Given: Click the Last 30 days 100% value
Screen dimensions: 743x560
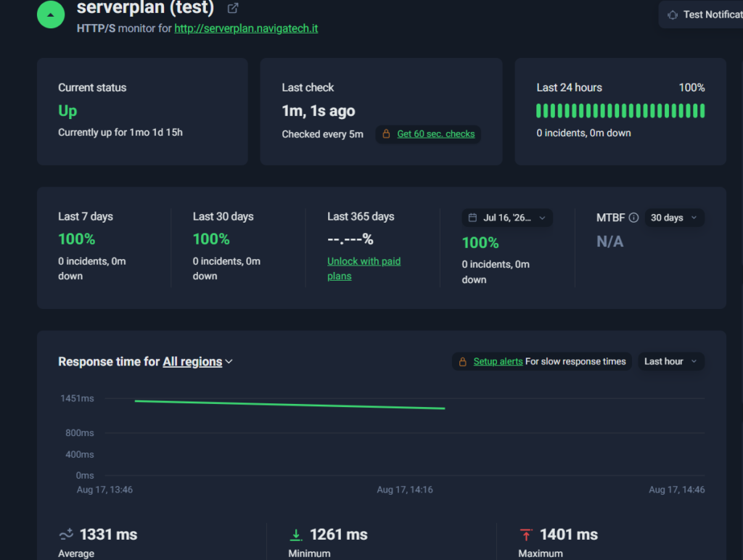Looking at the screenshot, I should point(211,239).
